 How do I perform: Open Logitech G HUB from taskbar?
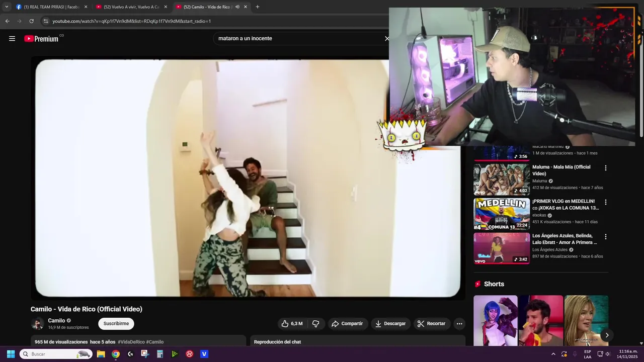click(x=130, y=354)
